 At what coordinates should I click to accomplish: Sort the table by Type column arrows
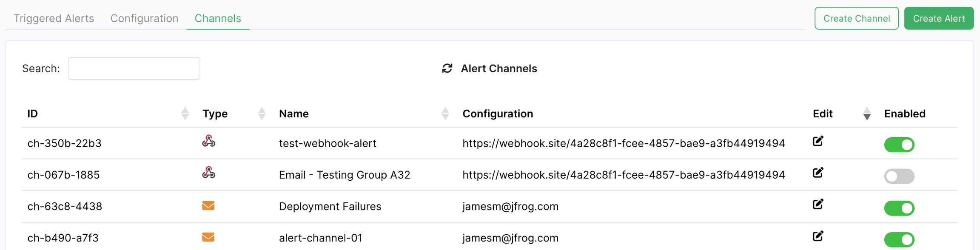point(262,114)
